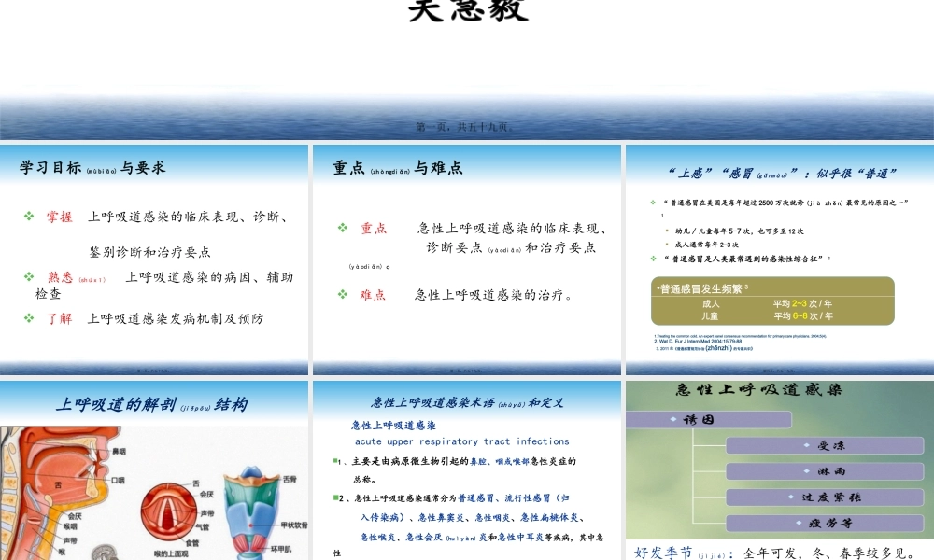This screenshot has width=934, height=560.
Task: Toggle the bullet before 成人通常每年2-3次
Action: [x=665, y=244]
